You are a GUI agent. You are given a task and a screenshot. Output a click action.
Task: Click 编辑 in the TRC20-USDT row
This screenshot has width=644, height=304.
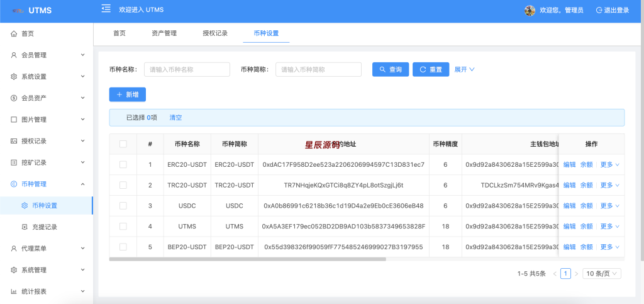(x=570, y=185)
